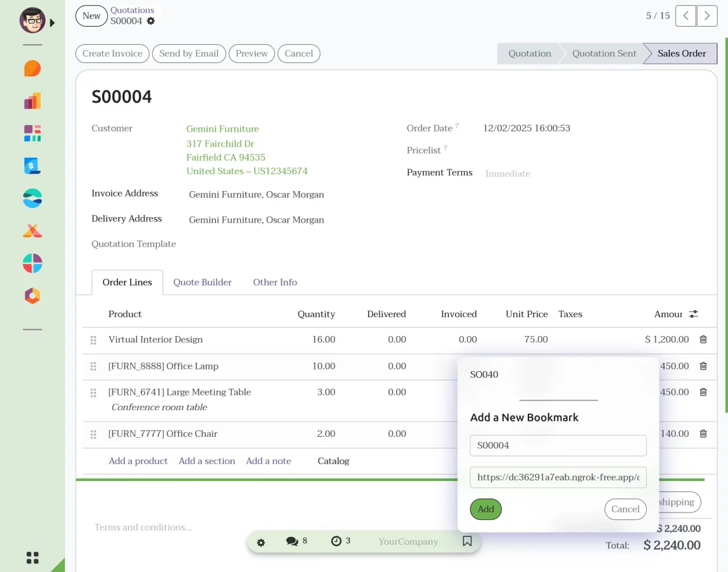The height and width of the screenshot is (572, 728).
Task: Go to the previous record arrow
Action: tap(686, 16)
